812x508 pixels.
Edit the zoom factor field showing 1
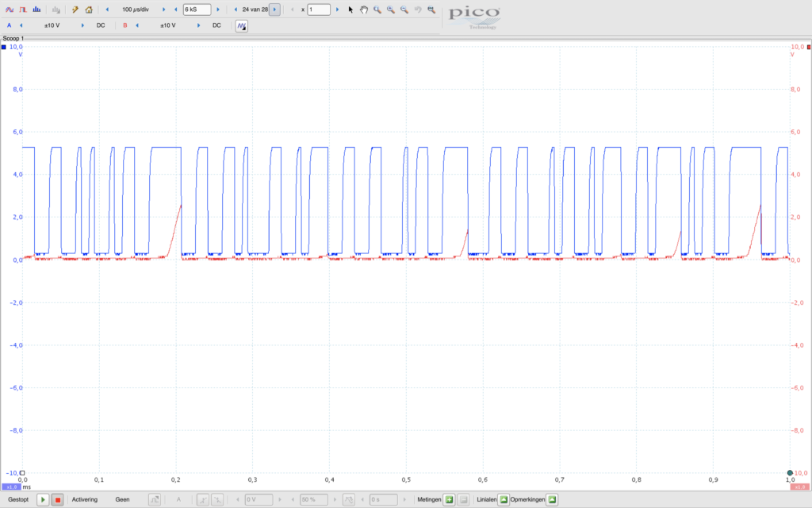[x=319, y=10]
